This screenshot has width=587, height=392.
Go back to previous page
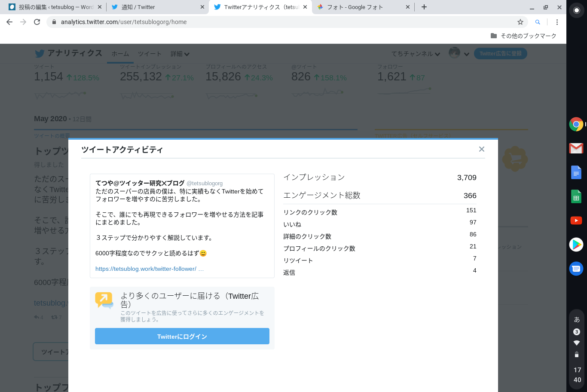(x=9, y=22)
